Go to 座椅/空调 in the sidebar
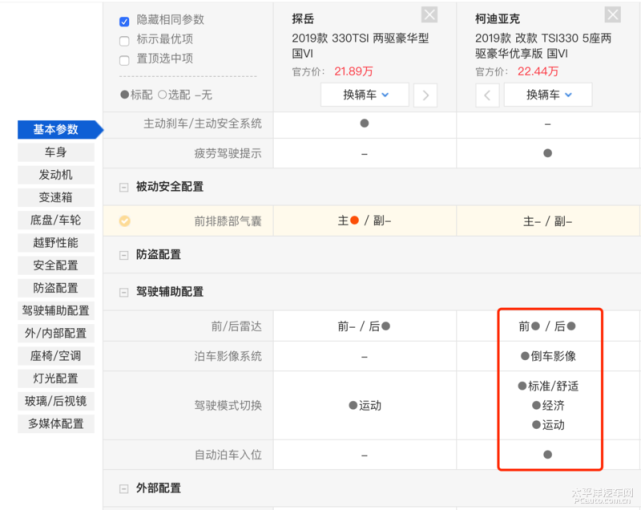The height and width of the screenshot is (510, 641). [56, 356]
